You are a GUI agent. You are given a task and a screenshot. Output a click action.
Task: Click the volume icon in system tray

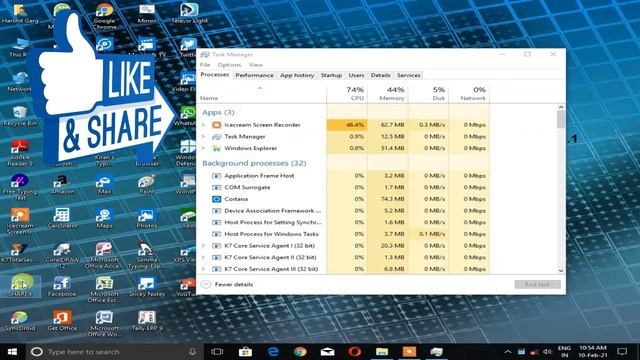coord(547,351)
